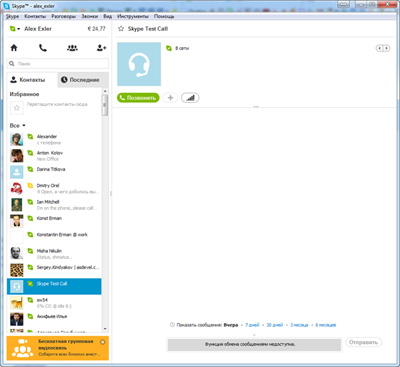400x367 pixels.
Task: Switch to the 'Последние' tab
Action: click(x=83, y=80)
